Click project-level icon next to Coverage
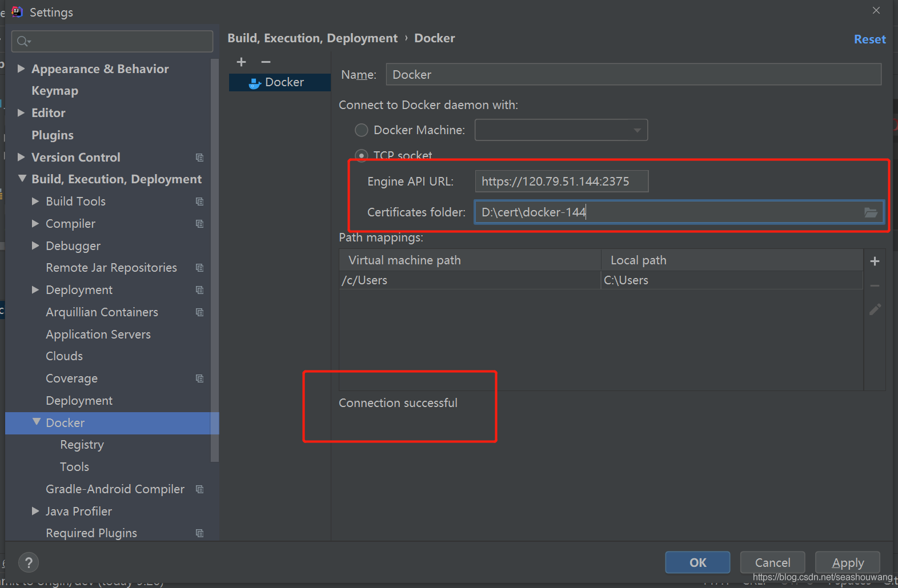Screen dimensions: 898x588 tap(199, 378)
